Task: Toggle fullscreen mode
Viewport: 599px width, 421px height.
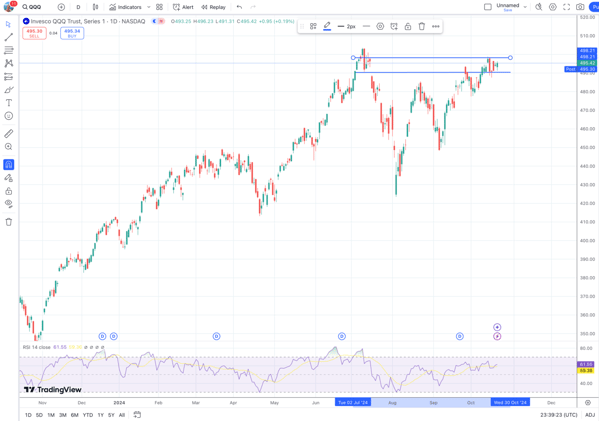Action: pyautogui.click(x=567, y=7)
